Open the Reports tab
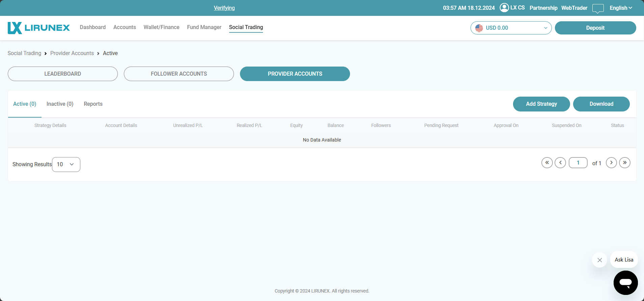644x301 pixels. pyautogui.click(x=93, y=104)
